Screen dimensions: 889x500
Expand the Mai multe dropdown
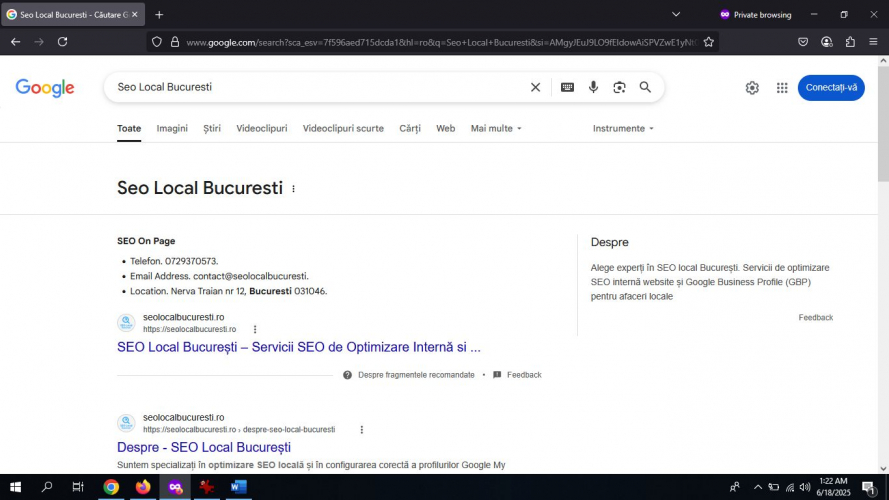tap(496, 129)
